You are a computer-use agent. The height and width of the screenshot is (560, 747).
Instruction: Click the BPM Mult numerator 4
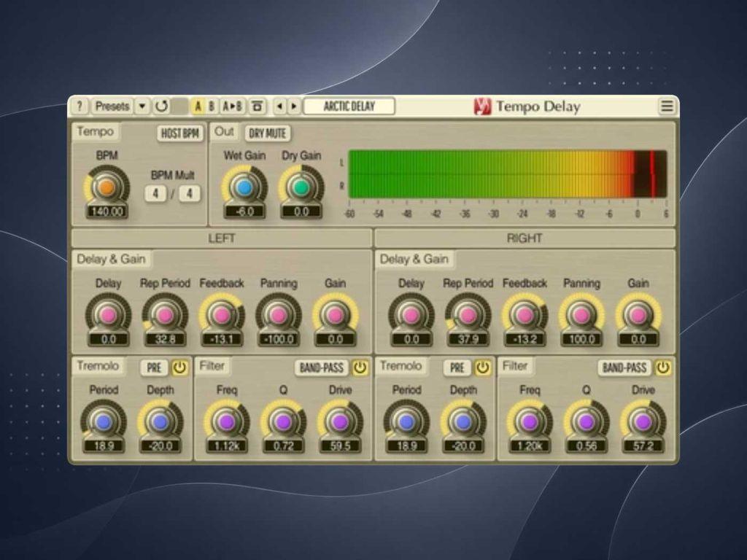155,193
